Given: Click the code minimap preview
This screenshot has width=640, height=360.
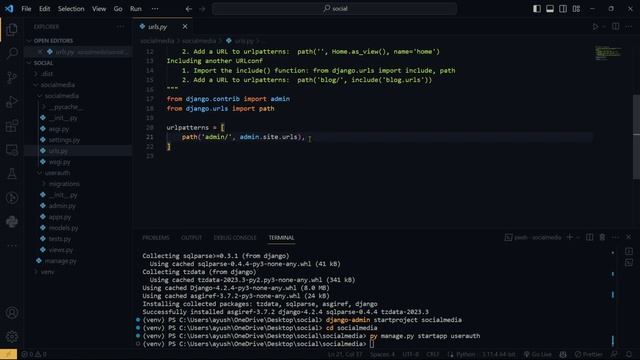Looking at the screenshot, I should point(608,53).
